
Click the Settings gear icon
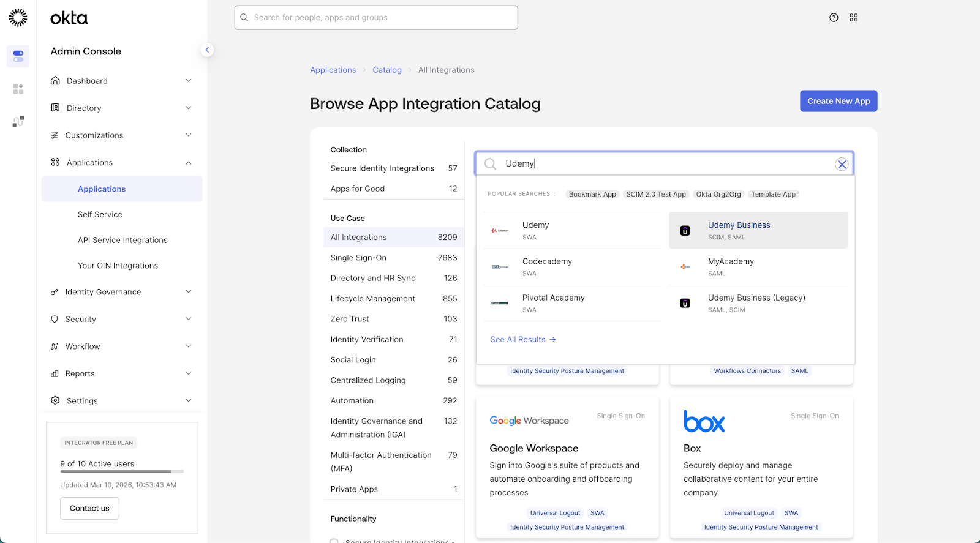pyautogui.click(x=55, y=400)
